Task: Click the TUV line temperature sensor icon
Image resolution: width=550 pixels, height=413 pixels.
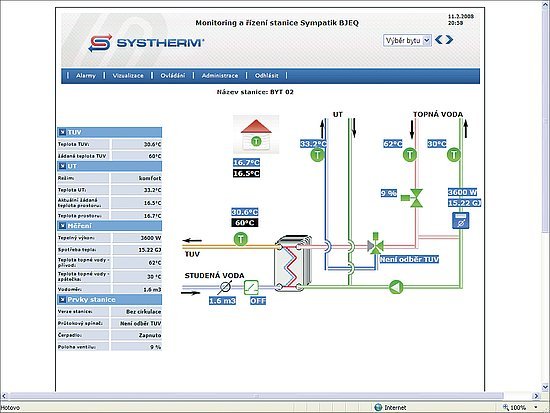Action: pyautogui.click(x=241, y=239)
